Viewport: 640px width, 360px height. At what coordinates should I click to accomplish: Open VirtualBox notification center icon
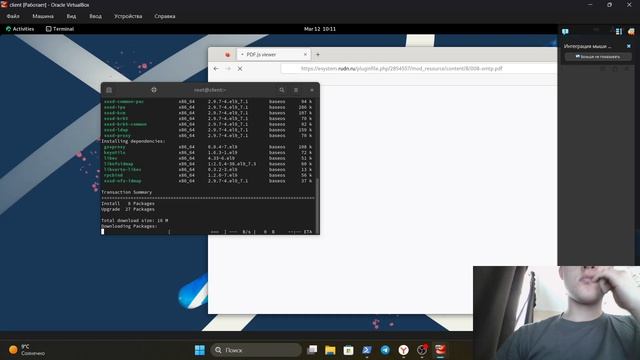565,31
